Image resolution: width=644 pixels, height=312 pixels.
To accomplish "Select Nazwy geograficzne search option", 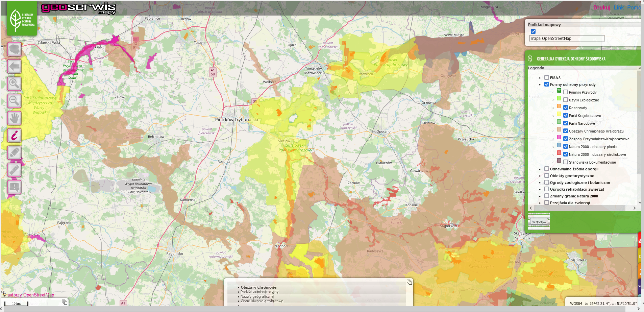I will pos(257,296).
